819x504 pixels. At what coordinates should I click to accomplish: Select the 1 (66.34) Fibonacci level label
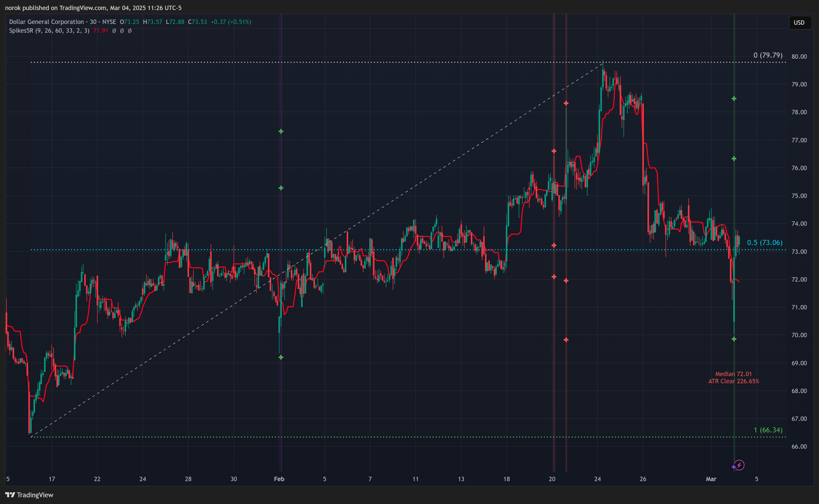pyautogui.click(x=768, y=430)
